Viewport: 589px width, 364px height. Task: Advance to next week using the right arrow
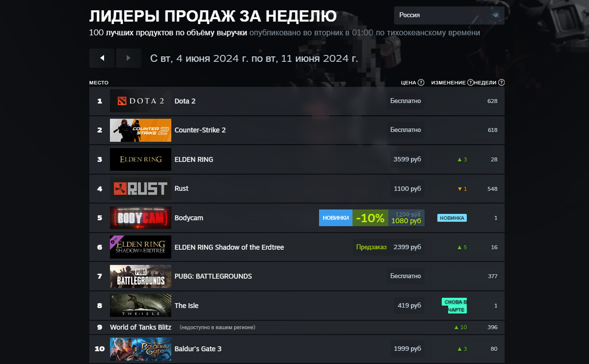129,58
